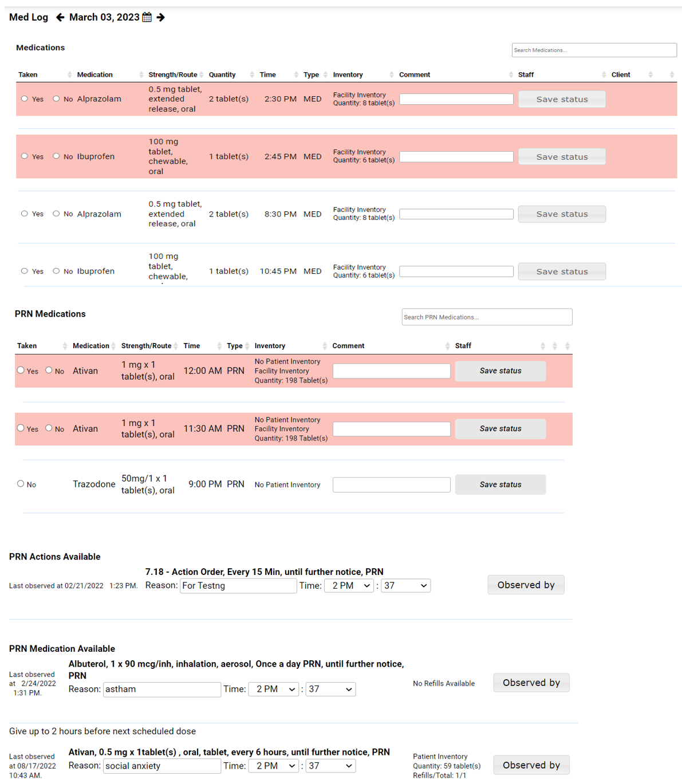Open hour dropdown for Action Order 7.18
682x784 pixels.
[349, 585]
